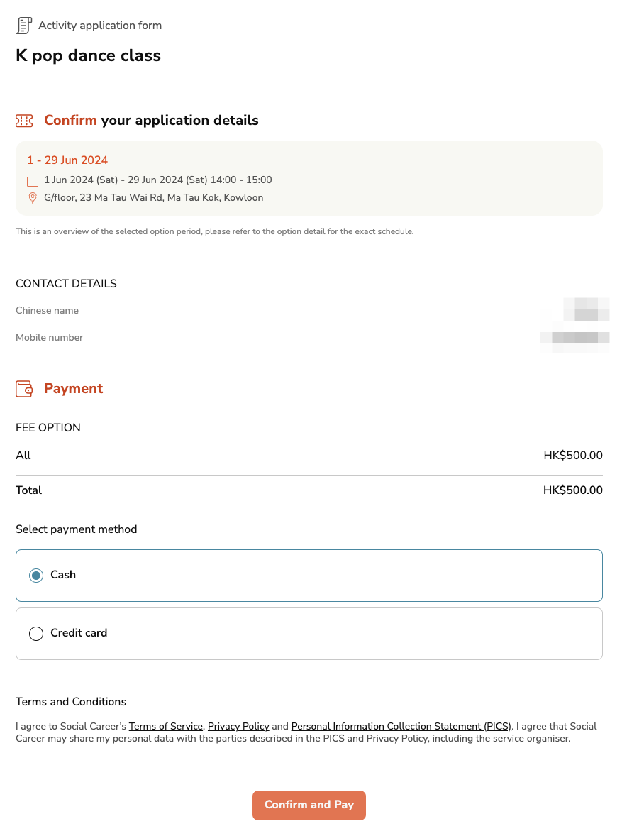Click the blurred Chinese name value
Image resolution: width=644 pixels, height=836 pixels.
click(x=587, y=309)
